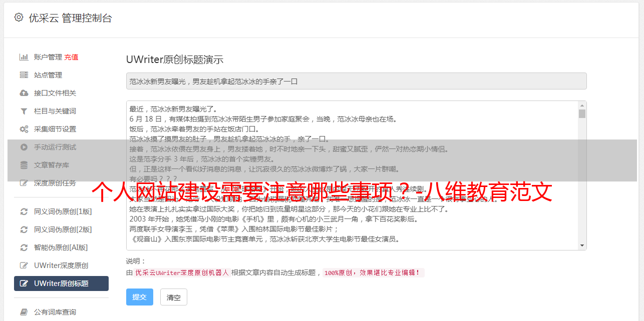The image size is (644, 321).
Task: Click the 清空 button to clear
Action: (174, 297)
